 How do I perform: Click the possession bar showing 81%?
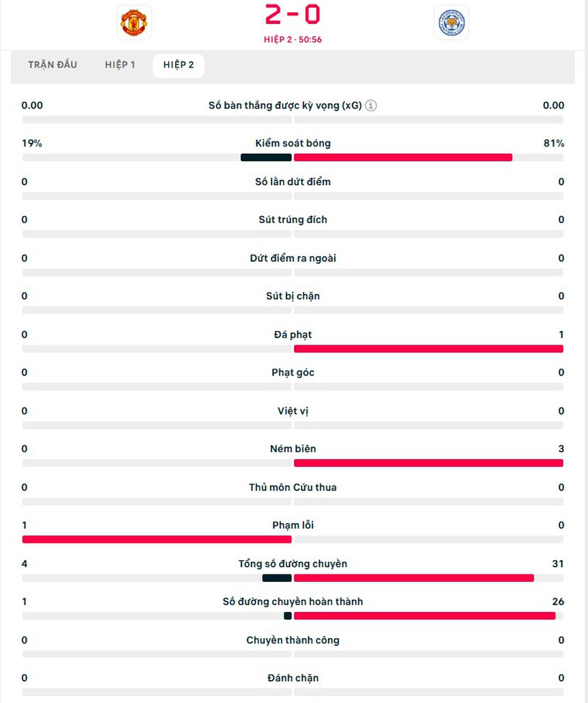(403, 157)
